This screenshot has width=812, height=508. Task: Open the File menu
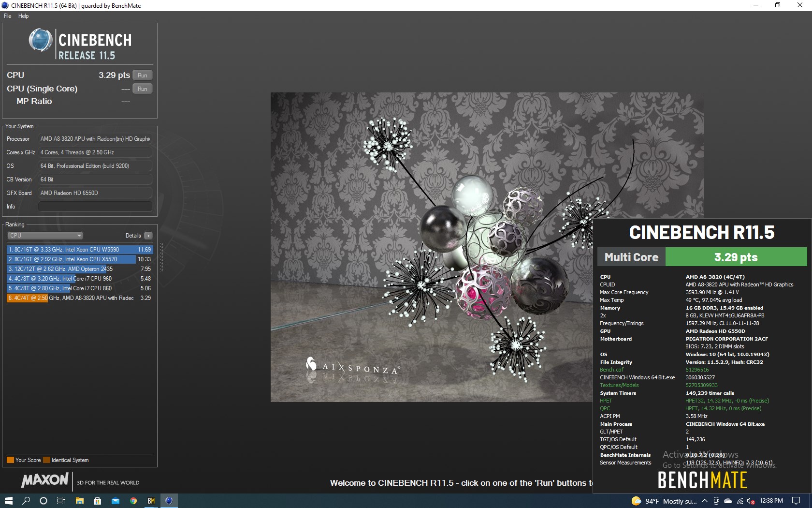[x=7, y=16]
